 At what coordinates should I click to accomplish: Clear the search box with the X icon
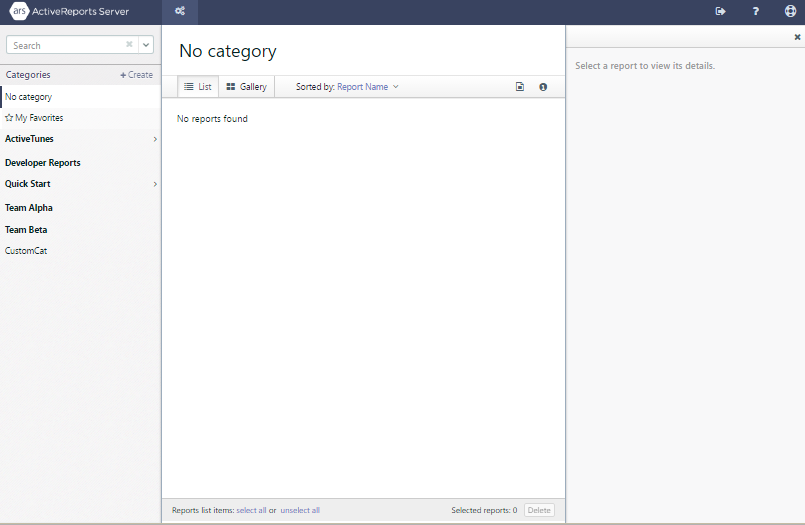(x=129, y=45)
